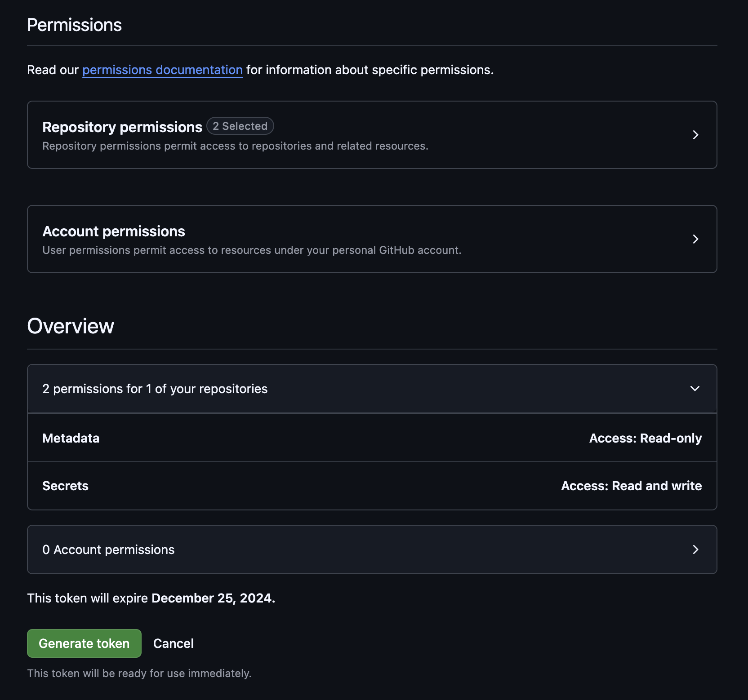Collapse '2 permissions for 1 of your repositories'

[155, 389]
